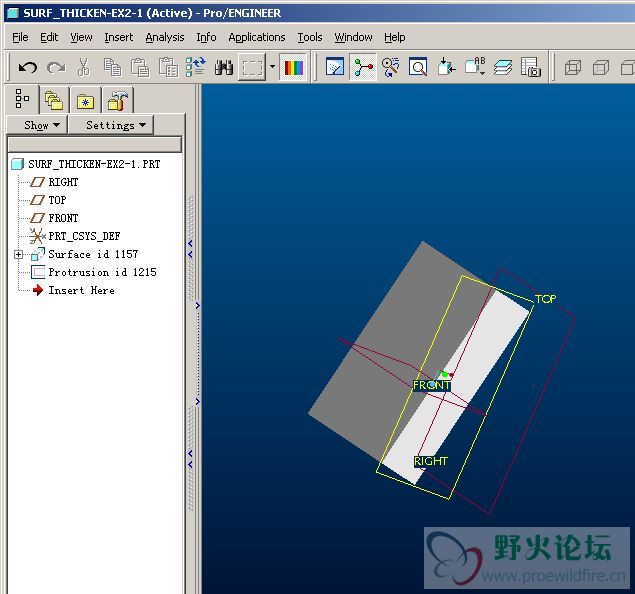The width and height of the screenshot is (635, 594).
Task: Click the TOP label in the viewport
Action: 545,299
